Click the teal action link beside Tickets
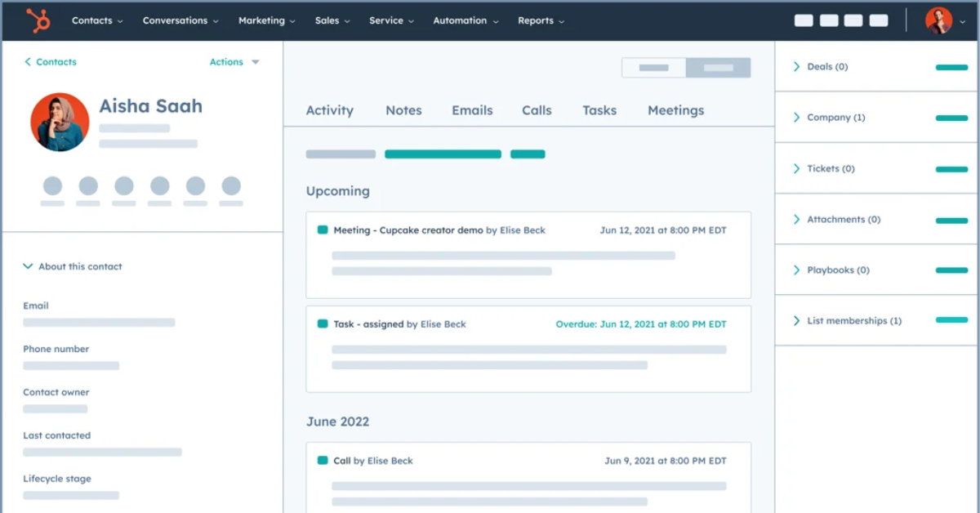980x513 pixels. pyautogui.click(x=951, y=169)
